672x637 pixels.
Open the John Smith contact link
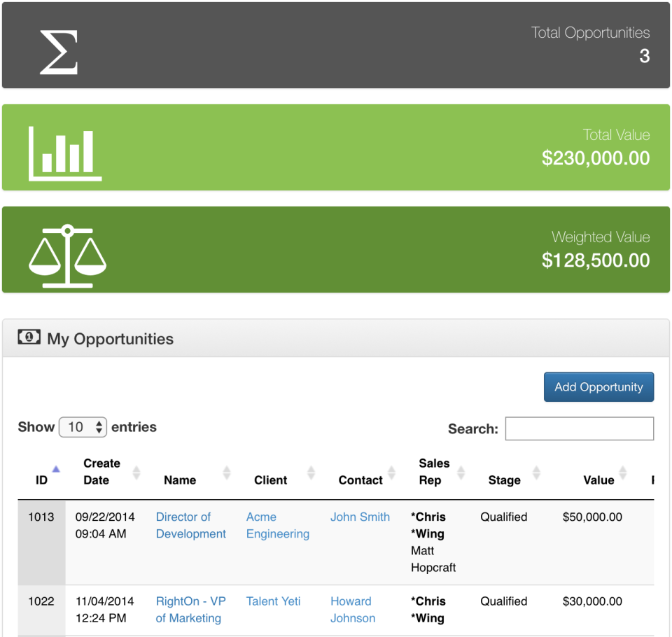360,517
